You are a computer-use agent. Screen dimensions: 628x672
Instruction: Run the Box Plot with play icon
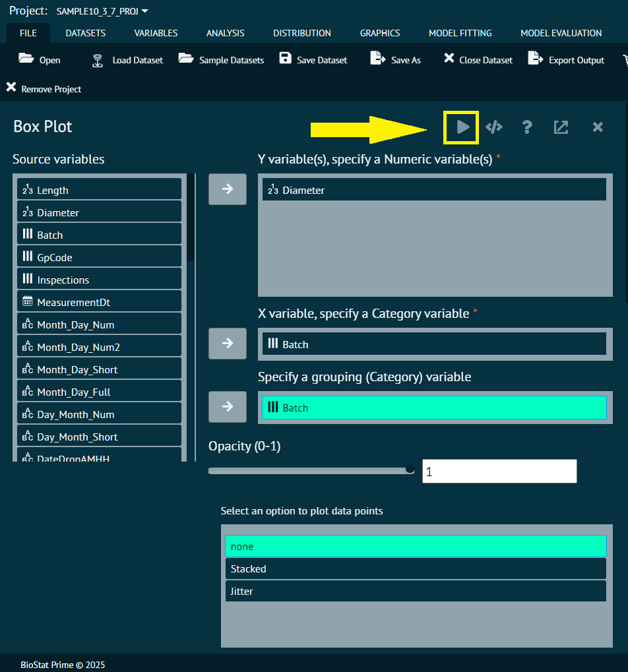pos(462,127)
